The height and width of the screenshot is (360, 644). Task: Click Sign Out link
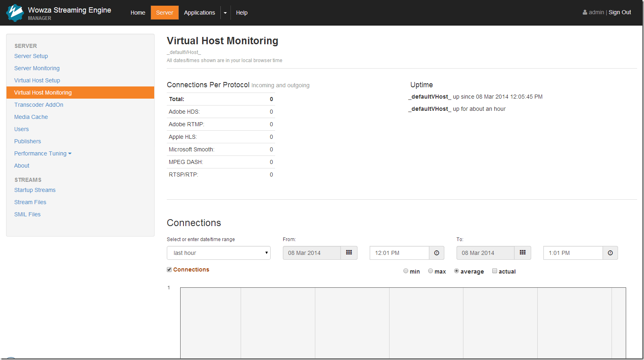(620, 12)
